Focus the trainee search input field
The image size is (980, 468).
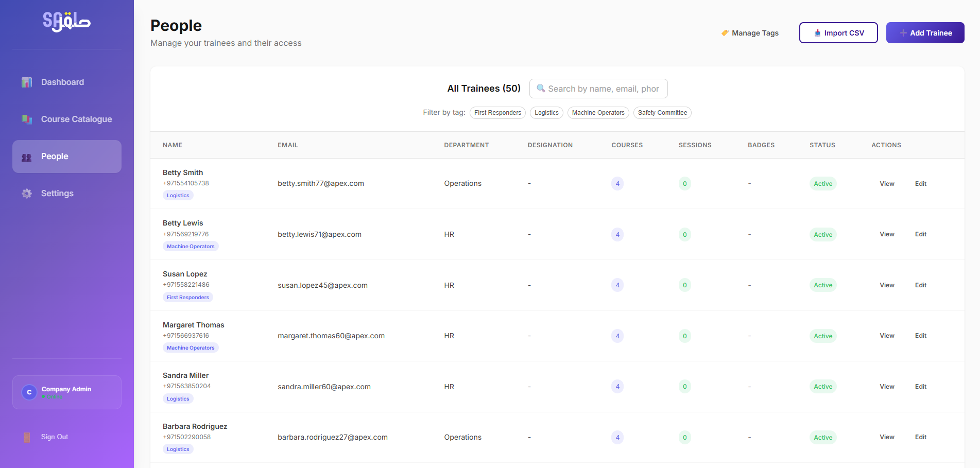pos(604,89)
